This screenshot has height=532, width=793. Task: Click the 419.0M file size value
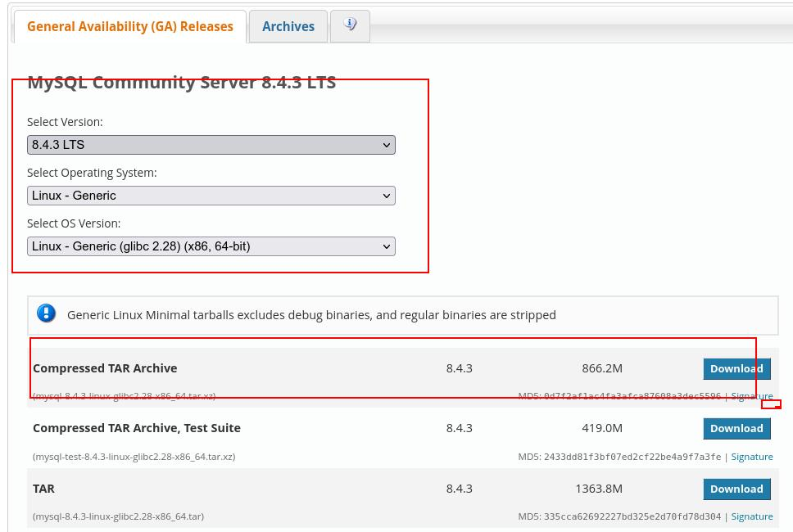point(602,428)
